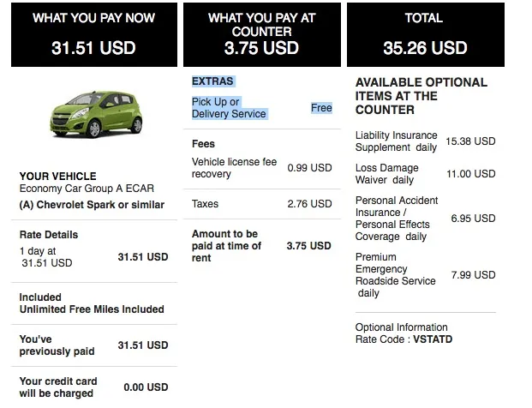The width and height of the screenshot is (532, 408).
Task: Click the Taxes 2.76 USD amount
Action: pyautogui.click(x=309, y=204)
